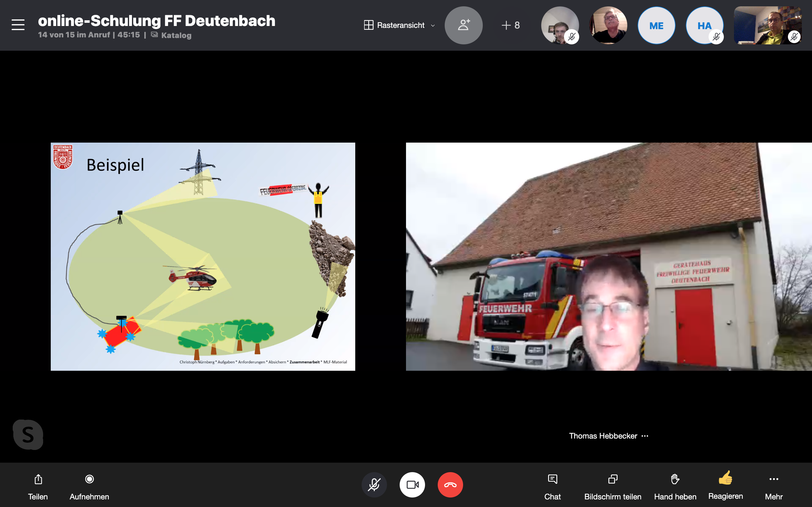This screenshot has height=507, width=812.
Task: Select the HA participant avatar
Action: point(704,25)
